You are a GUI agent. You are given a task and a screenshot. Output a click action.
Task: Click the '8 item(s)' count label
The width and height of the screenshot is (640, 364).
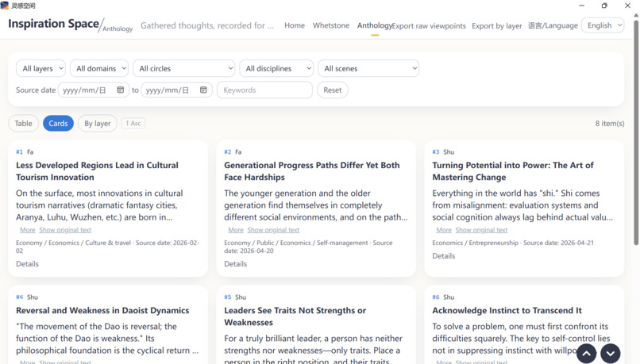pyautogui.click(x=610, y=124)
